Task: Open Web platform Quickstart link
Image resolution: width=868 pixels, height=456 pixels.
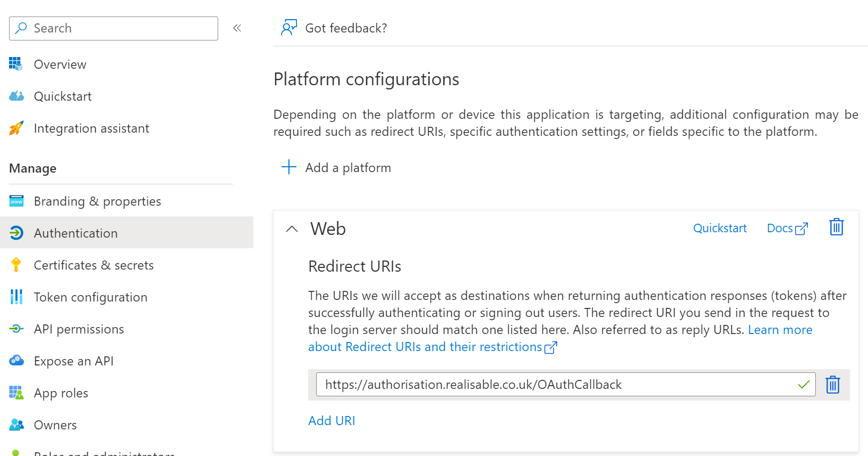Action: click(720, 229)
